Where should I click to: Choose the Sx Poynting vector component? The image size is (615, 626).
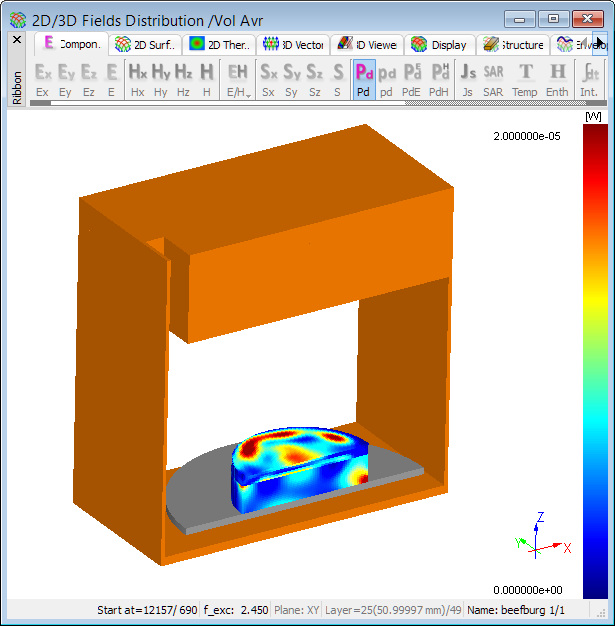click(x=269, y=78)
